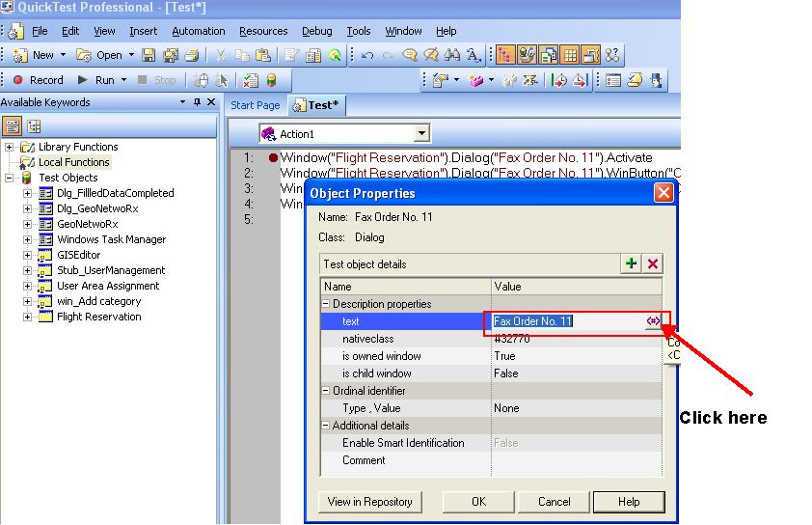Toggle pin on Available Keywords panel

point(197,102)
